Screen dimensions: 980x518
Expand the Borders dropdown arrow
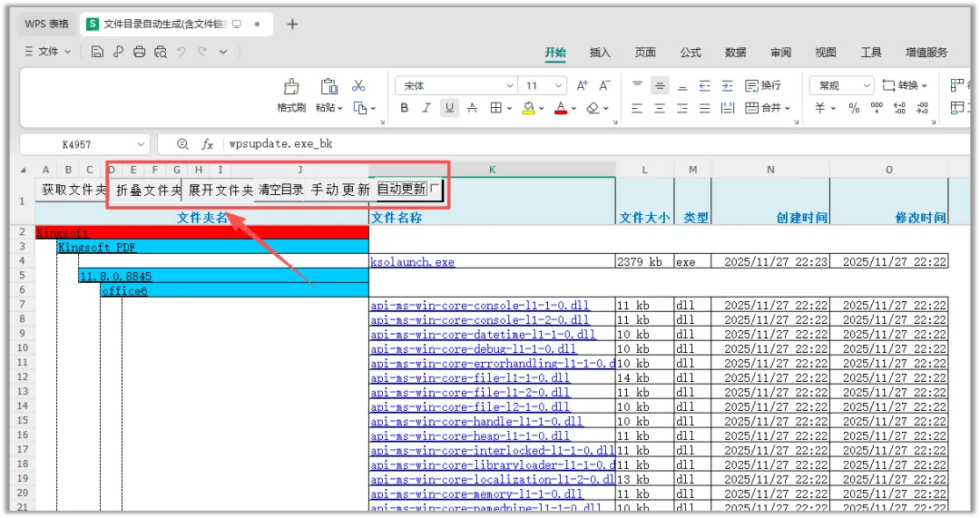click(x=509, y=109)
